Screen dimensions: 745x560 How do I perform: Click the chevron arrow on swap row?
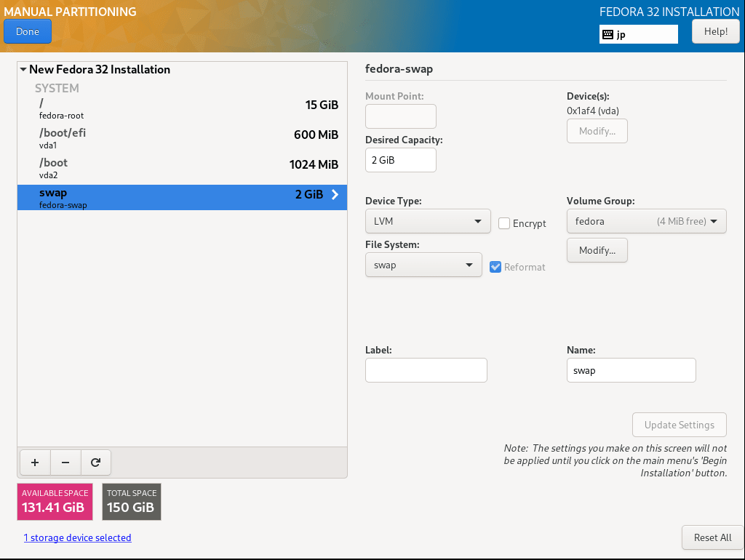(x=335, y=194)
